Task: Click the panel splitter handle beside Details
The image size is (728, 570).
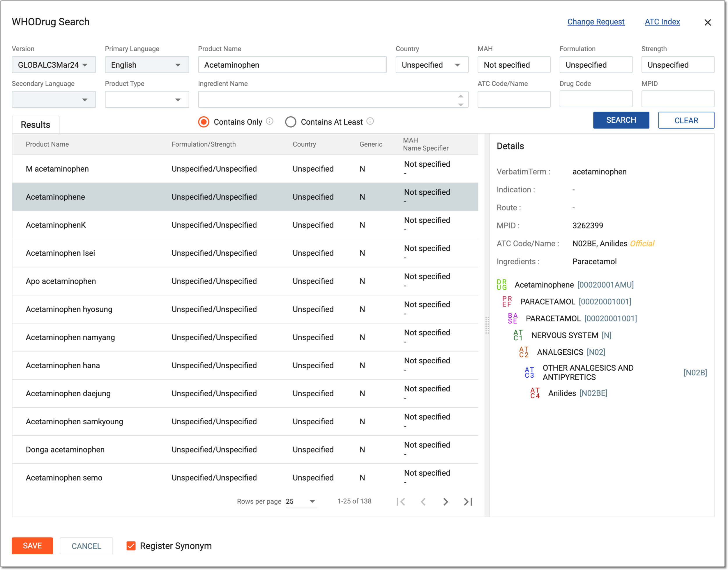Action: (487, 326)
